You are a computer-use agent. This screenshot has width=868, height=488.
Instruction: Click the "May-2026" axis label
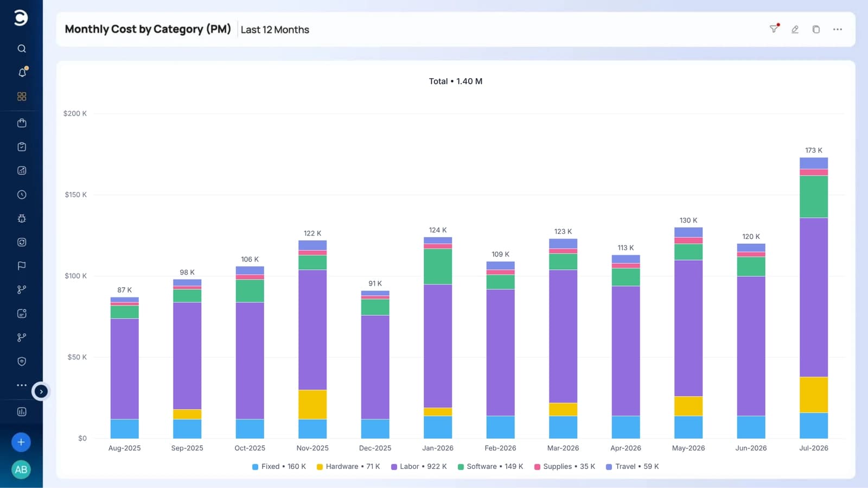(x=688, y=448)
